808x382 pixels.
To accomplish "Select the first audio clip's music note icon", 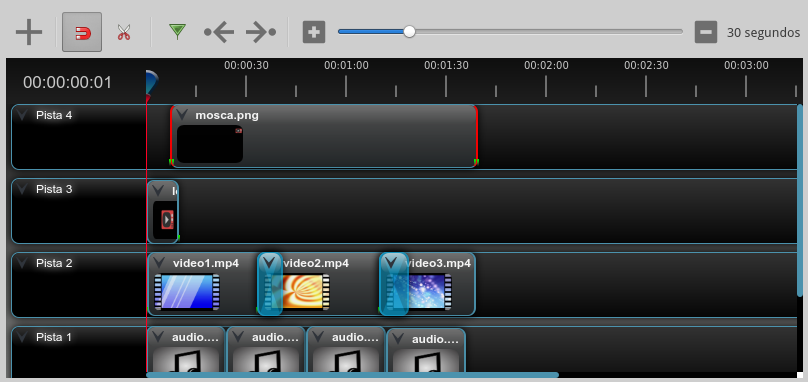I will click(187, 360).
